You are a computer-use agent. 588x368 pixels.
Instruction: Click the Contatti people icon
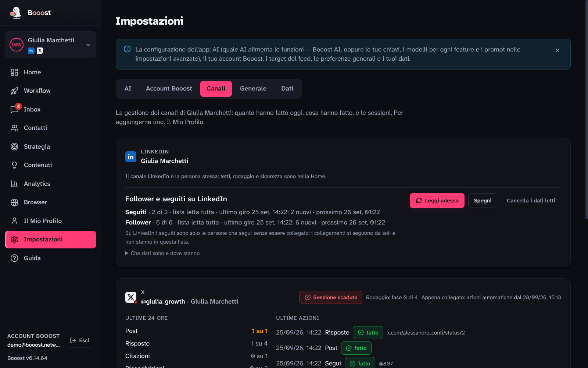coord(14,128)
